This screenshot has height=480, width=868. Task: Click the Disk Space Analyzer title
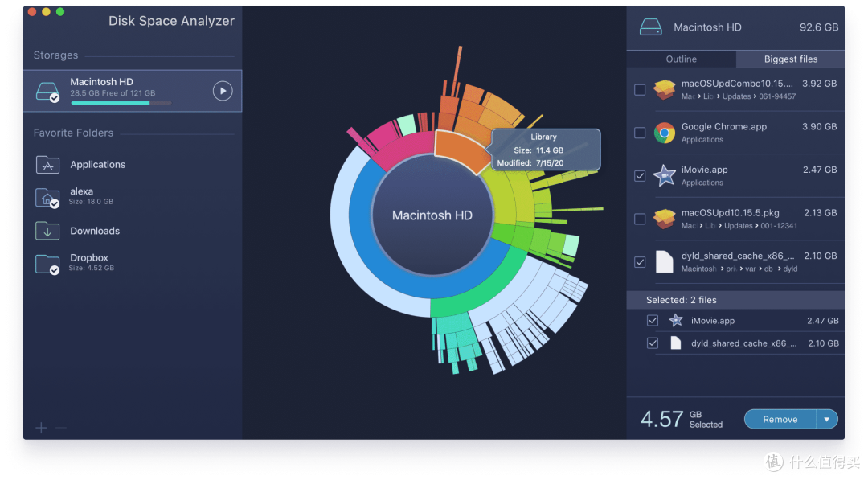click(x=171, y=21)
